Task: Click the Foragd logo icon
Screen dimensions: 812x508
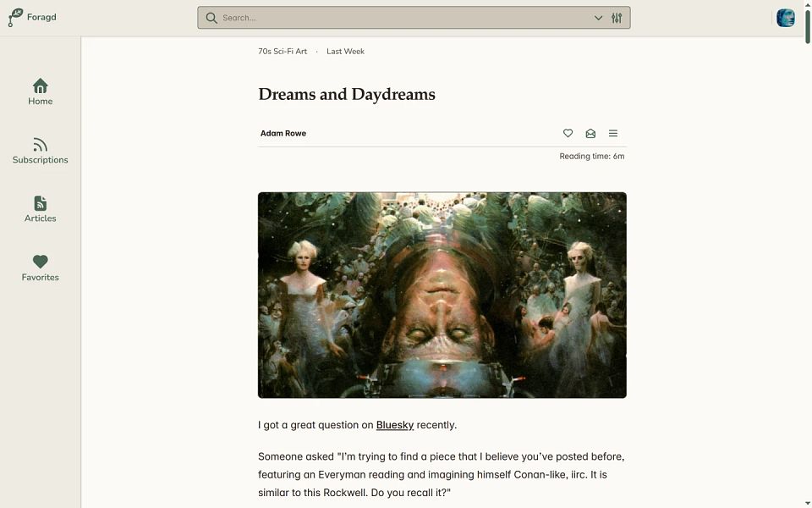Action: click(x=15, y=17)
